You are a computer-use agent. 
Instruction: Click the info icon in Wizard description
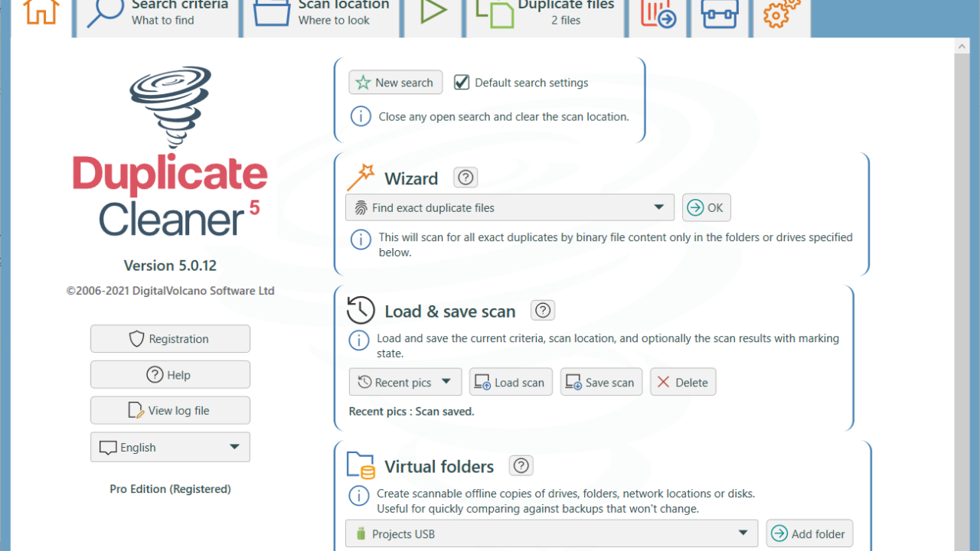pyautogui.click(x=361, y=239)
